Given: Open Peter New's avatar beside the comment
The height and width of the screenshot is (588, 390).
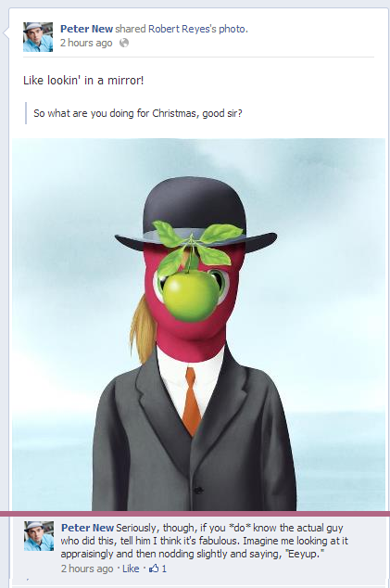Looking at the screenshot, I should tap(39, 536).
